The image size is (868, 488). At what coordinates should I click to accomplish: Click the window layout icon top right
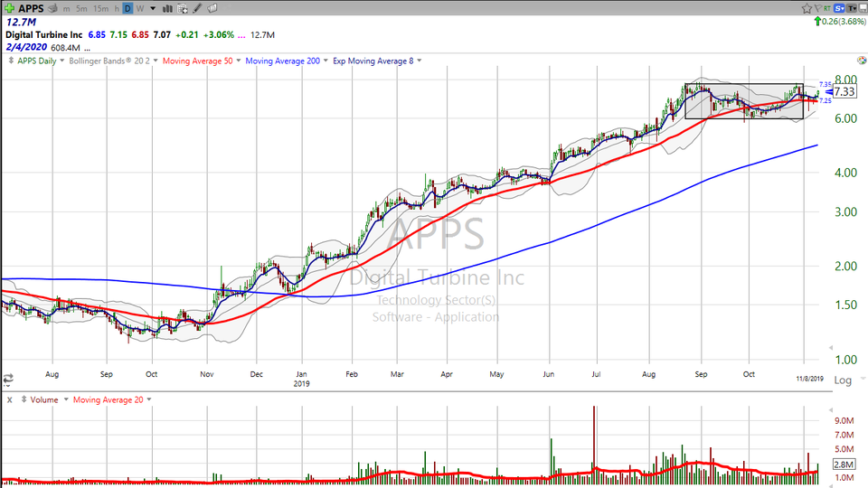(x=863, y=8)
